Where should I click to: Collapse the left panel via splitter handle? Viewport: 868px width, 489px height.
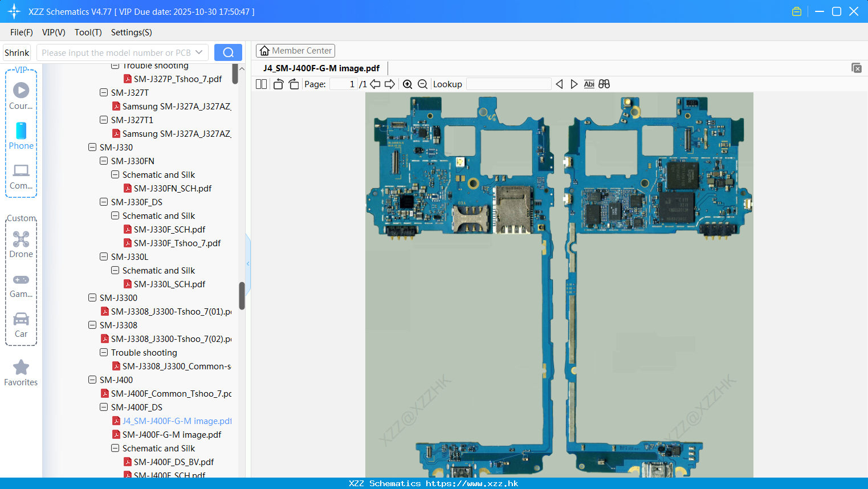point(248,263)
